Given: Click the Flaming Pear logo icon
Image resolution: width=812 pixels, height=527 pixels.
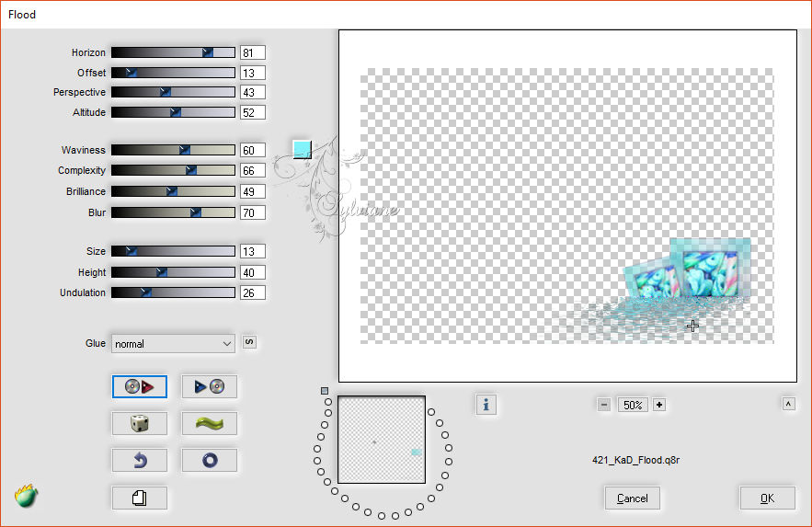Looking at the screenshot, I should pos(26,496).
